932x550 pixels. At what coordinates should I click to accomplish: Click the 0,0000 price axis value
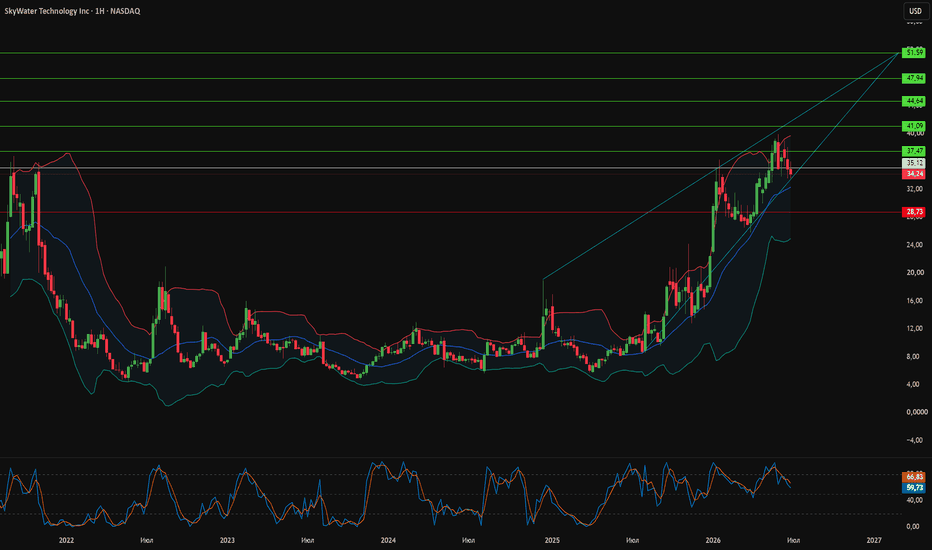[x=917, y=412]
